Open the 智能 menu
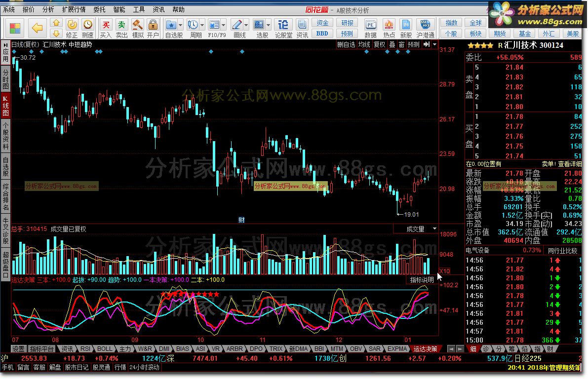Screen dimensions: 588x379 (x=119, y=9)
